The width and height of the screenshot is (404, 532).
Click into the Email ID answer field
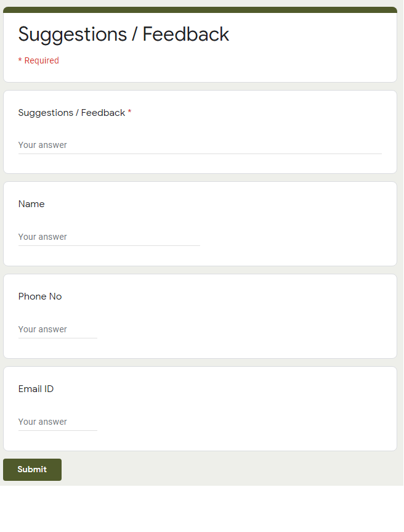coord(58,422)
